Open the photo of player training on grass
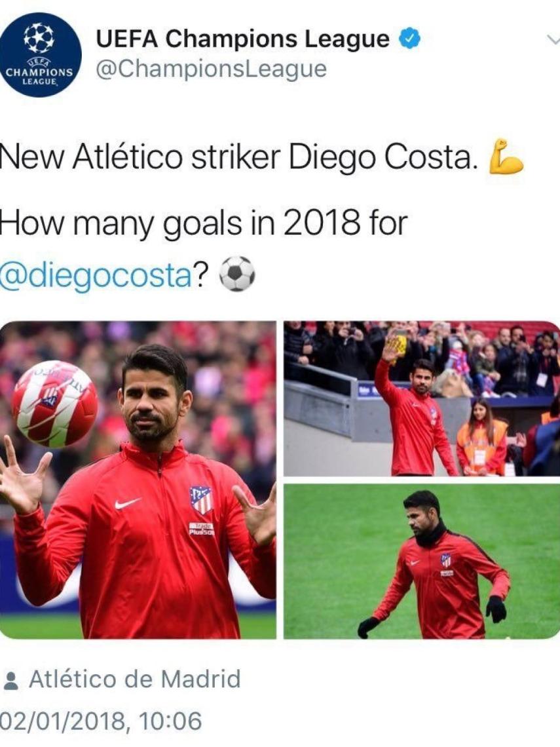 [x=422, y=562]
